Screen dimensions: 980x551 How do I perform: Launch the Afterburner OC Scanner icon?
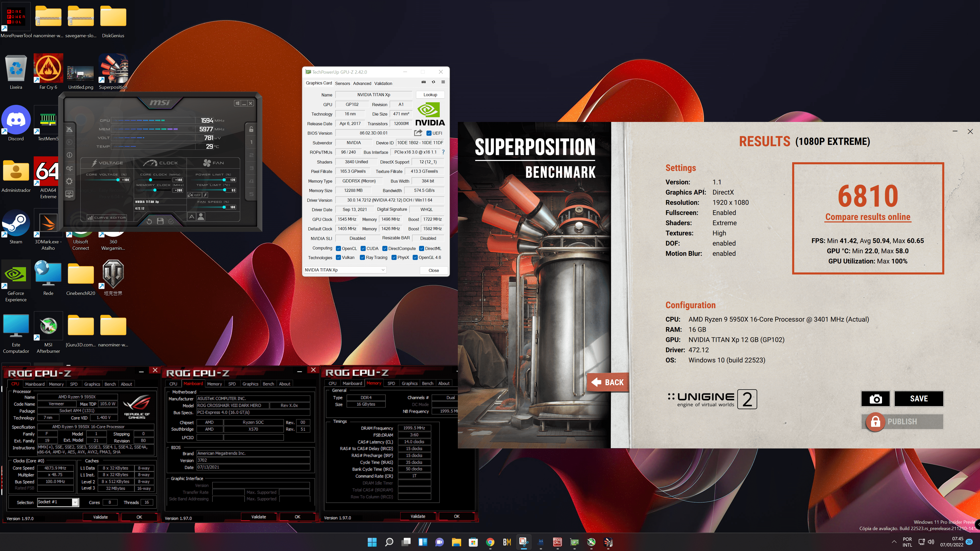tap(69, 168)
